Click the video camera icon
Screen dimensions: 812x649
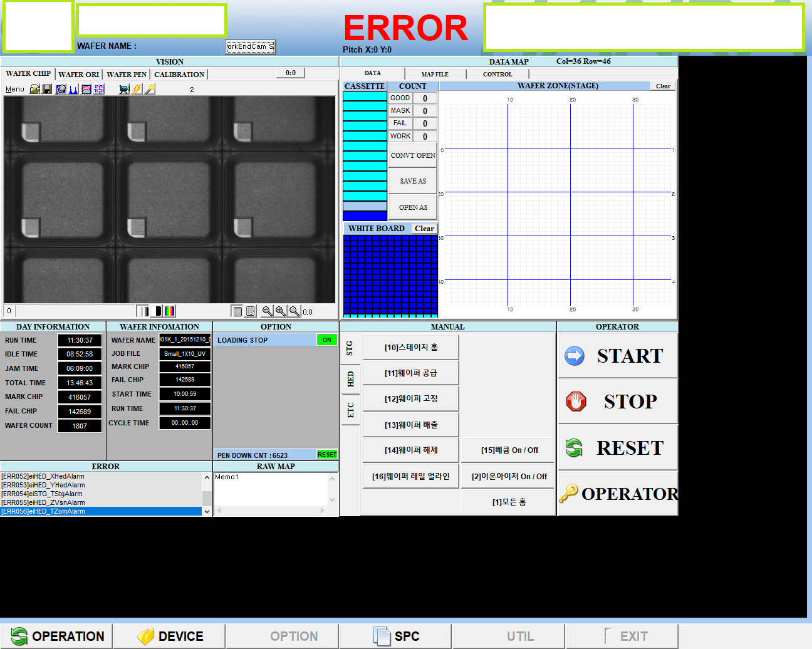coord(124,90)
